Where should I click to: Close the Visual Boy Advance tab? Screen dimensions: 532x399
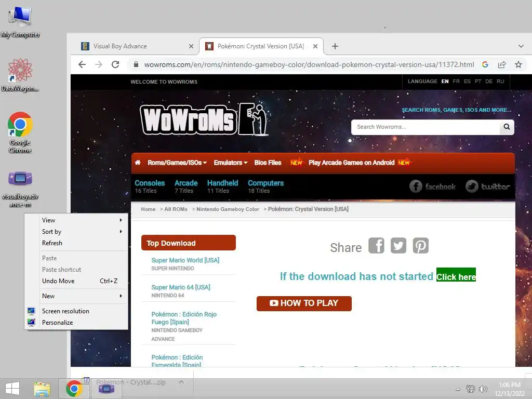(191, 46)
